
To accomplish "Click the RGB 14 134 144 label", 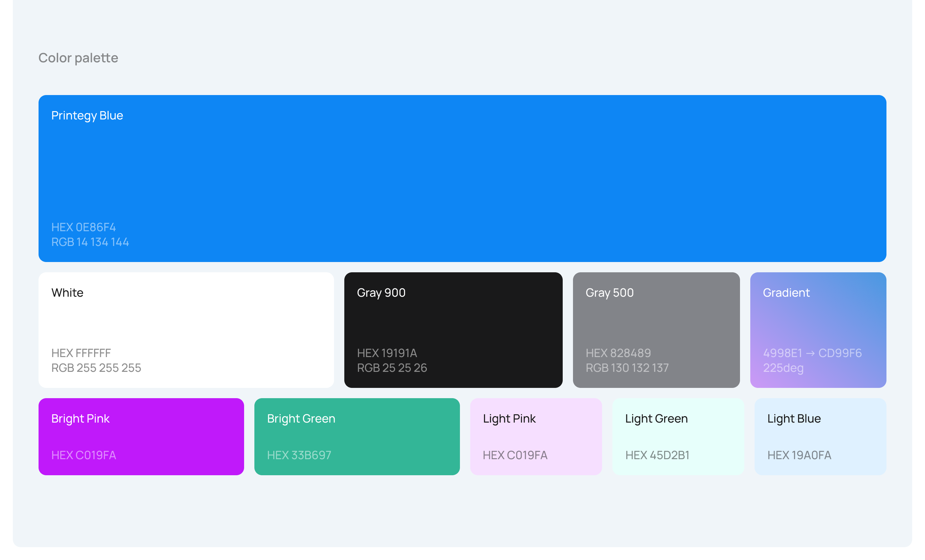I will pyautogui.click(x=90, y=242).
